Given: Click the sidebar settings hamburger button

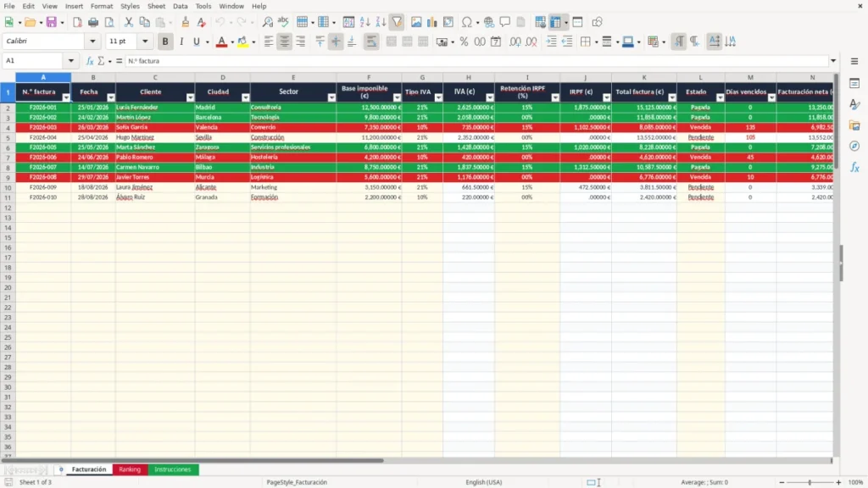Looking at the screenshot, I should 854,61.
